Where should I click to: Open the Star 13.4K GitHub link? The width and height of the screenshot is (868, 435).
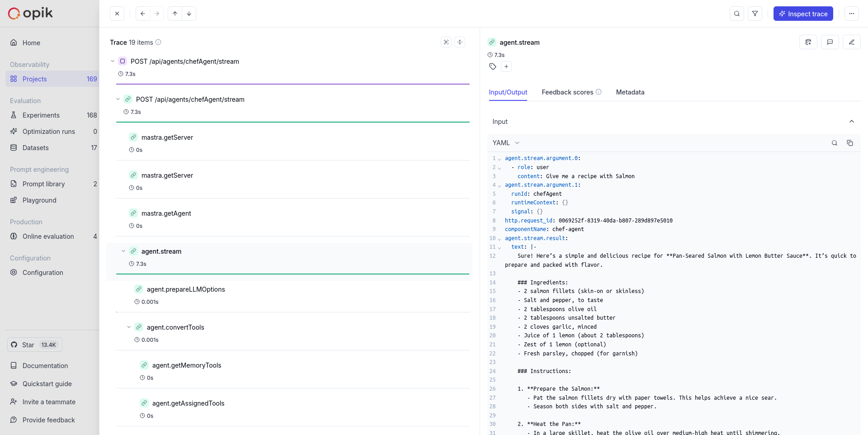[x=34, y=345]
